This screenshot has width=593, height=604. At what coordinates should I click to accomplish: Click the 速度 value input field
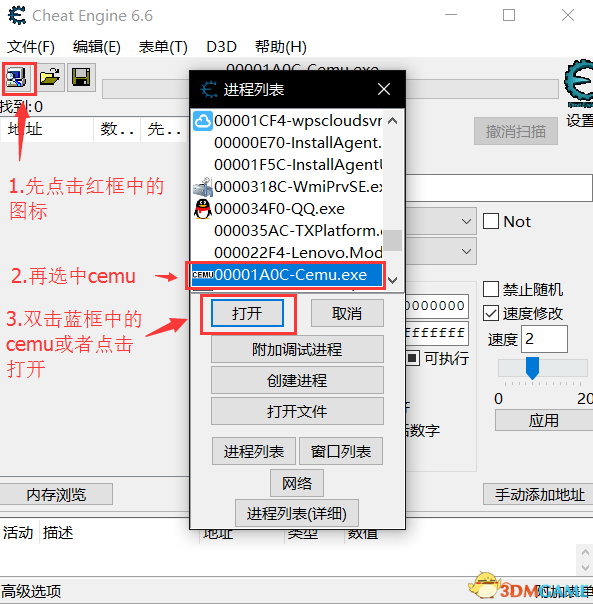coord(544,339)
